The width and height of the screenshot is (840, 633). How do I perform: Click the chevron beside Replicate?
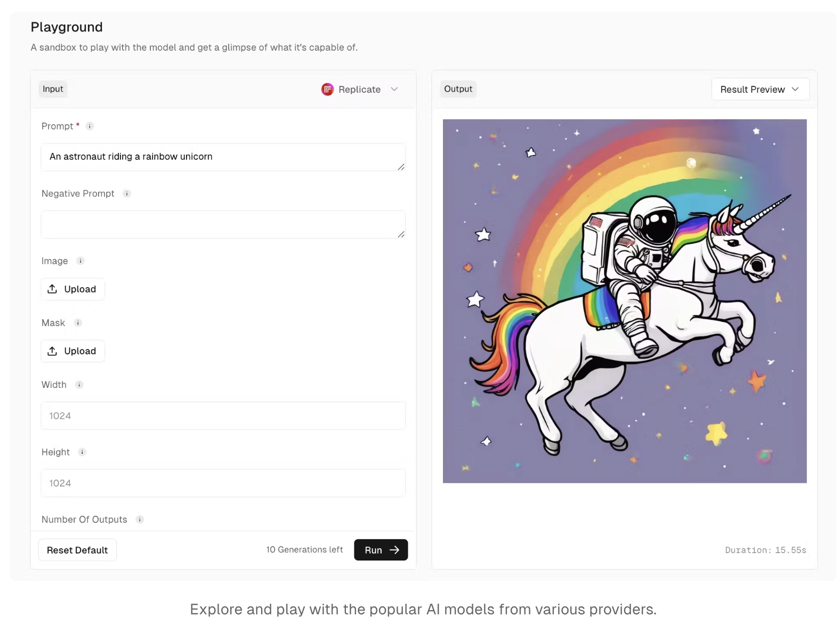394,90
